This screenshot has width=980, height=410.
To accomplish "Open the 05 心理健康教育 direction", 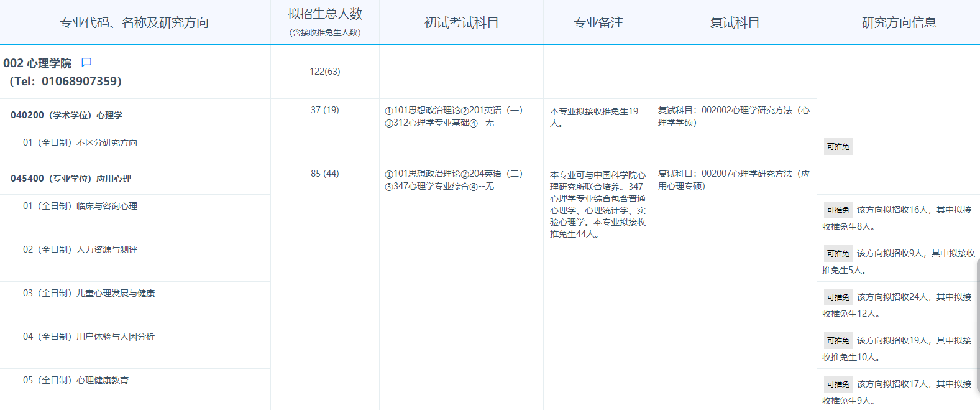I will 76,380.
